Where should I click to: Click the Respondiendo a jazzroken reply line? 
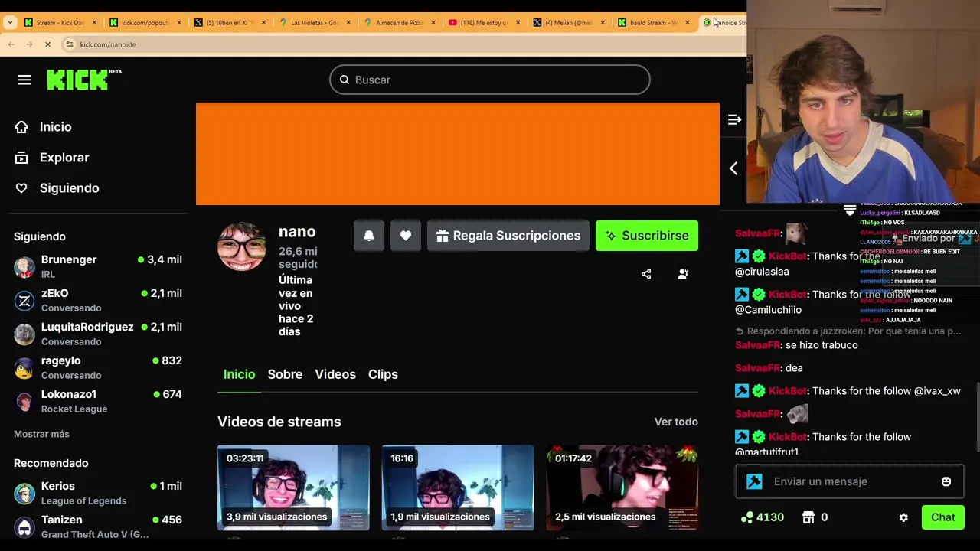coord(848,331)
